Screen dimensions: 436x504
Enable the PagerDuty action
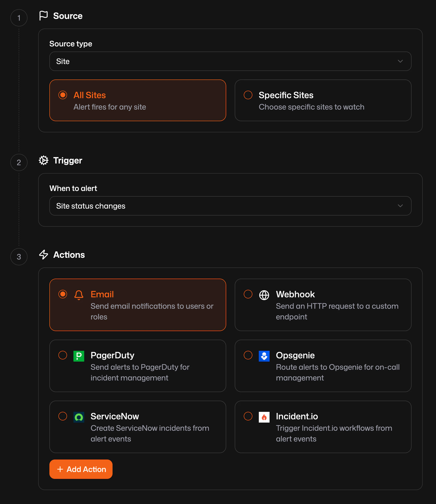click(x=63, y=355)
